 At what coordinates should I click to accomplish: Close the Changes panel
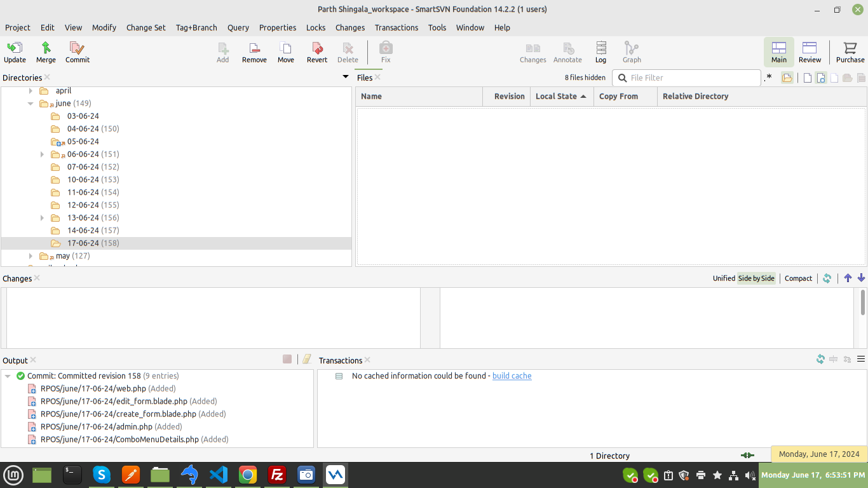pyautogui.click(x=37, y=278)
